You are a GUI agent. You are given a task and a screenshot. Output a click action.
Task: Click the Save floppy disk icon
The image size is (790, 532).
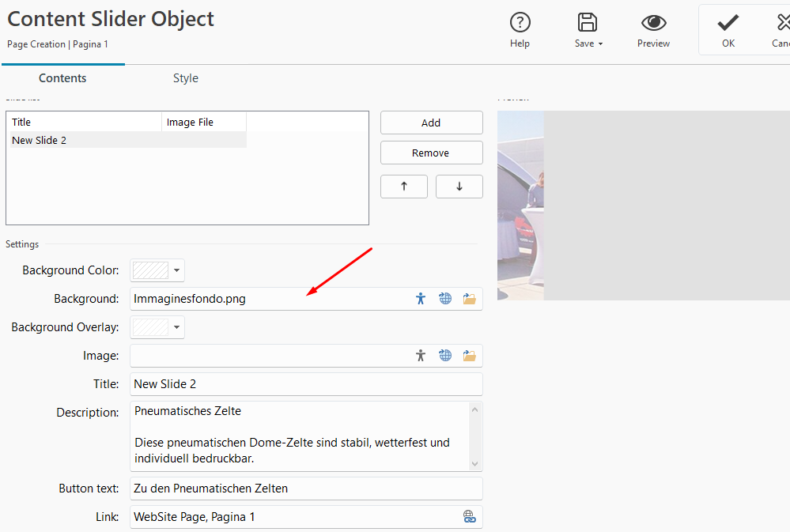coord(587,23)
